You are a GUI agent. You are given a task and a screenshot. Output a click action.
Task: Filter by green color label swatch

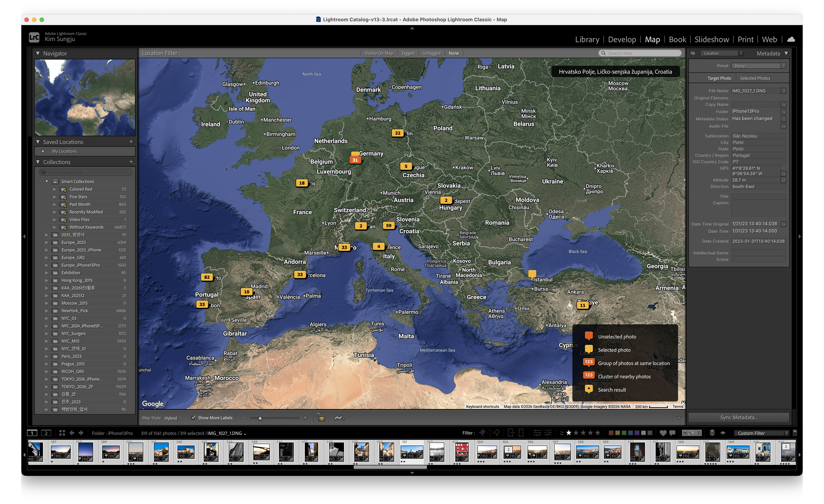pyautogui.click(x=624, y=433)
